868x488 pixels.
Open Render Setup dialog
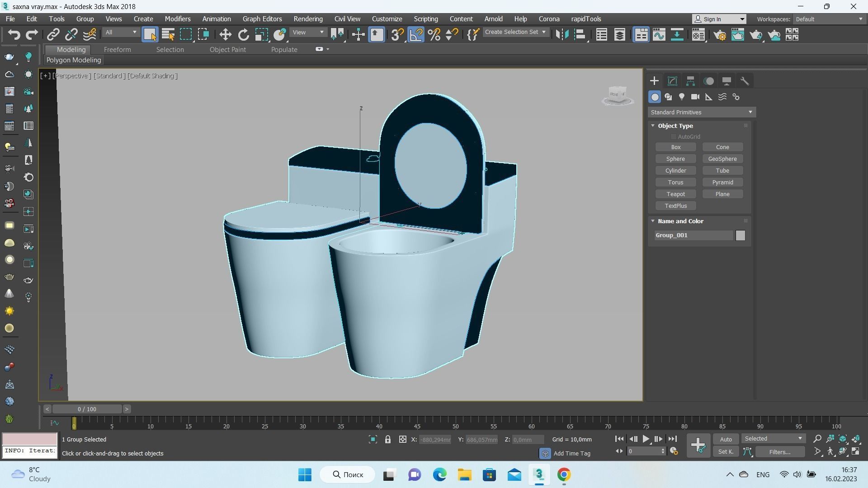point(720,35)
